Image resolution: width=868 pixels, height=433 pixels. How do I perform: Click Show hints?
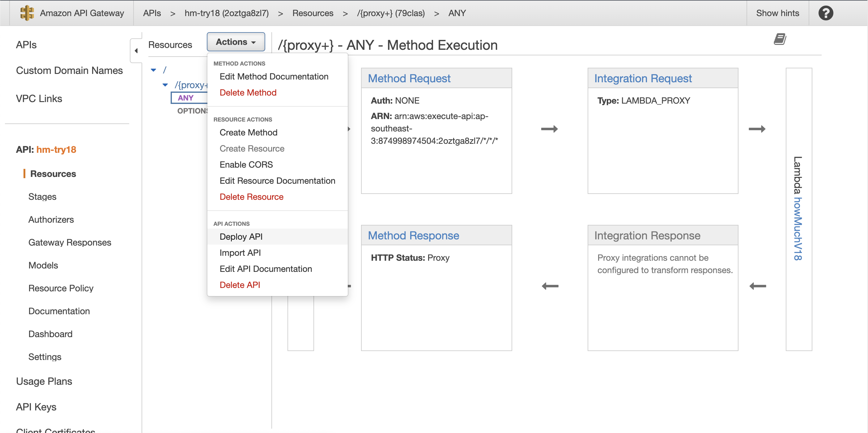778,13
